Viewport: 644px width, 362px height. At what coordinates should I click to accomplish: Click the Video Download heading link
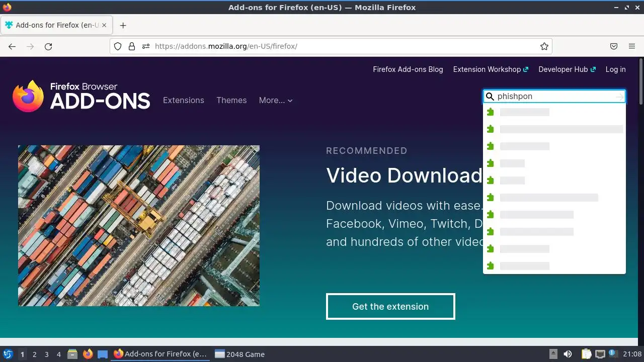click(404, 175)
